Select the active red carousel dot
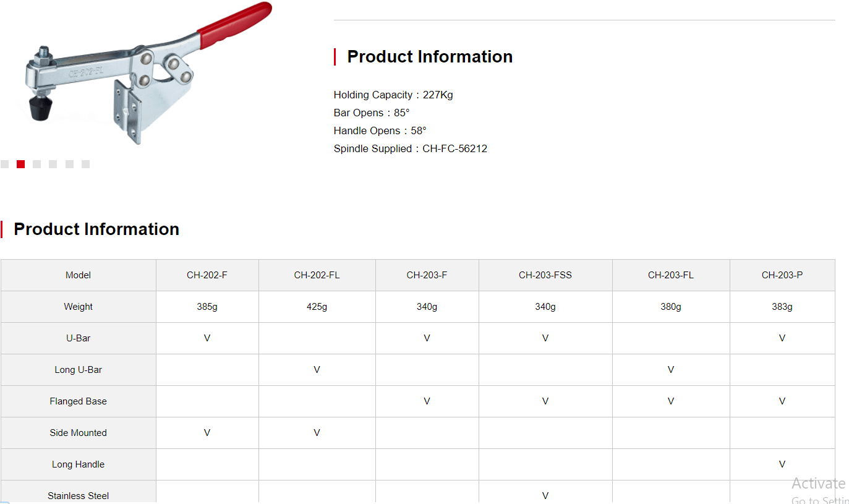Screen dimensions: 849x504 click(x=20, y=164)
